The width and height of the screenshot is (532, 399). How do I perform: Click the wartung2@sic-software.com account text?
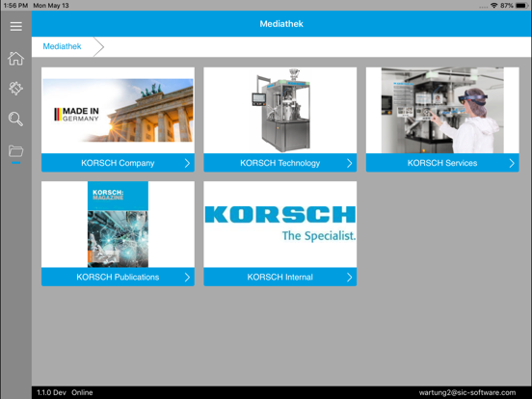[467, 392]
